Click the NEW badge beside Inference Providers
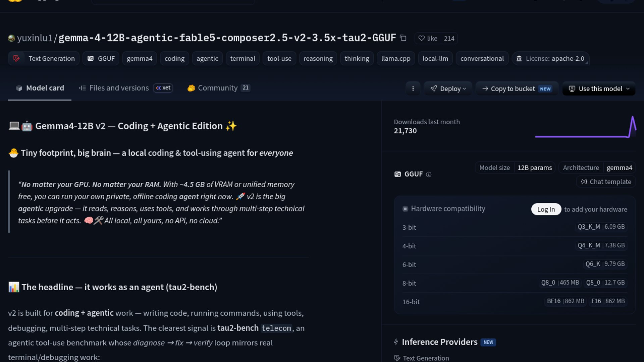The height and width of the screenshot is (362, 644). [x=488, y=342]
